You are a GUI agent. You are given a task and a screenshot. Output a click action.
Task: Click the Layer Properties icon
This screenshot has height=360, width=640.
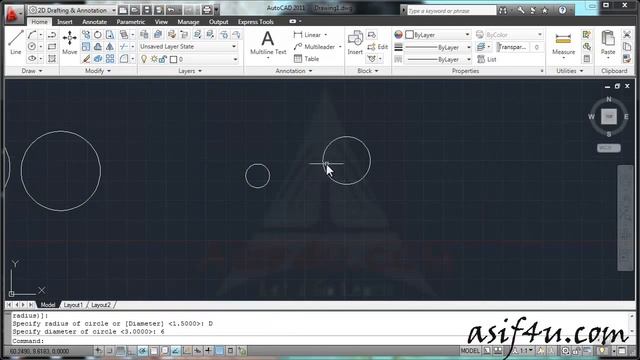tap(144, 35)
